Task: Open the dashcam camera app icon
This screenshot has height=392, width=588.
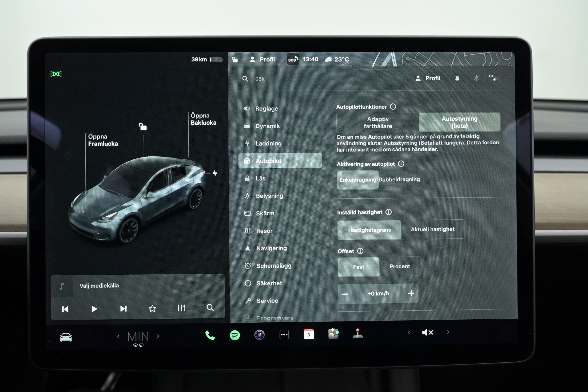Action: tap(259, 335)
